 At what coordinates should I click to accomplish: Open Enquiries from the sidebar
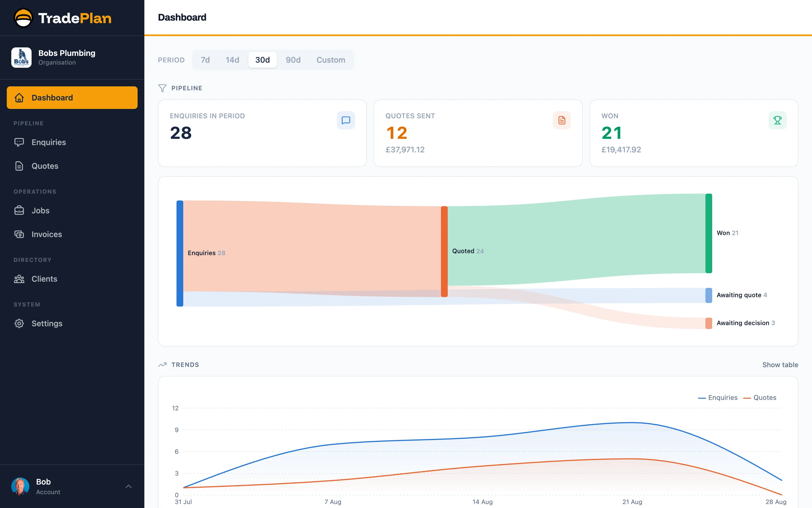pos(72,143)
